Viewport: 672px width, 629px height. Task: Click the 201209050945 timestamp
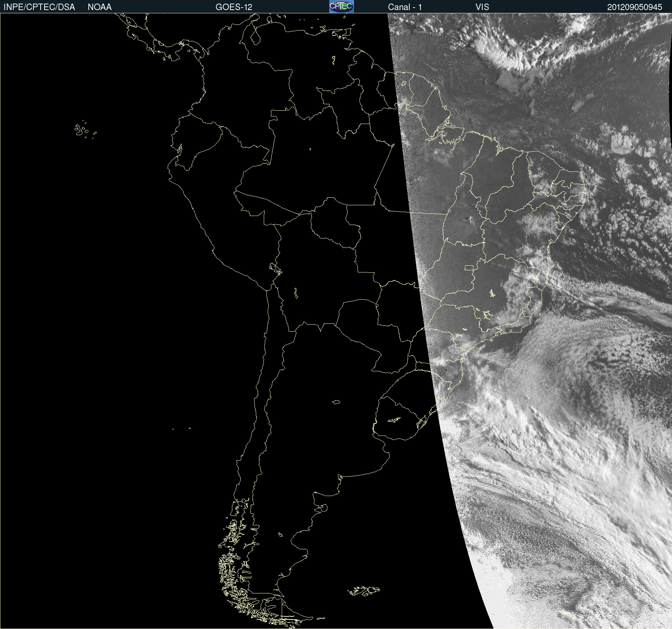click(x=635, y=7)
